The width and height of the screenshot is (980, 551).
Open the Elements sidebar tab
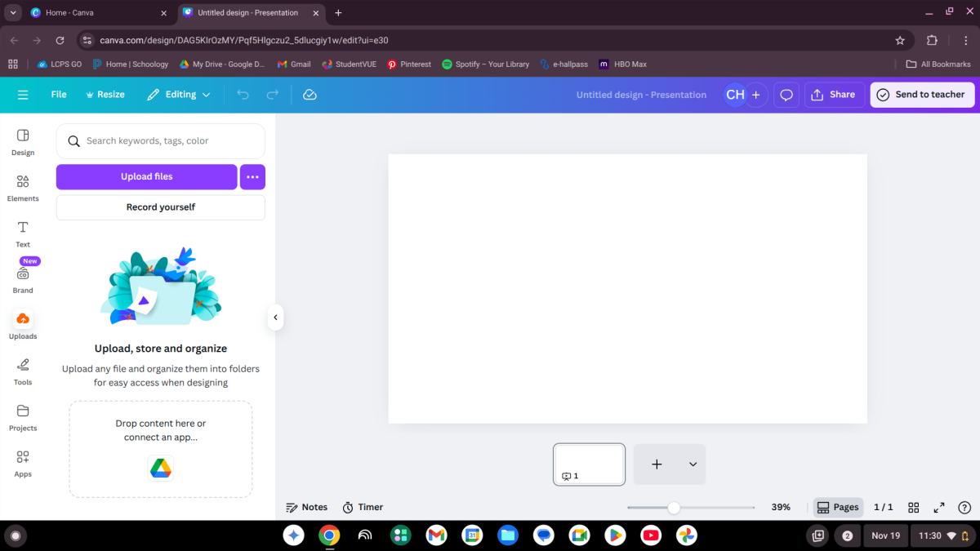click(23, 188)
